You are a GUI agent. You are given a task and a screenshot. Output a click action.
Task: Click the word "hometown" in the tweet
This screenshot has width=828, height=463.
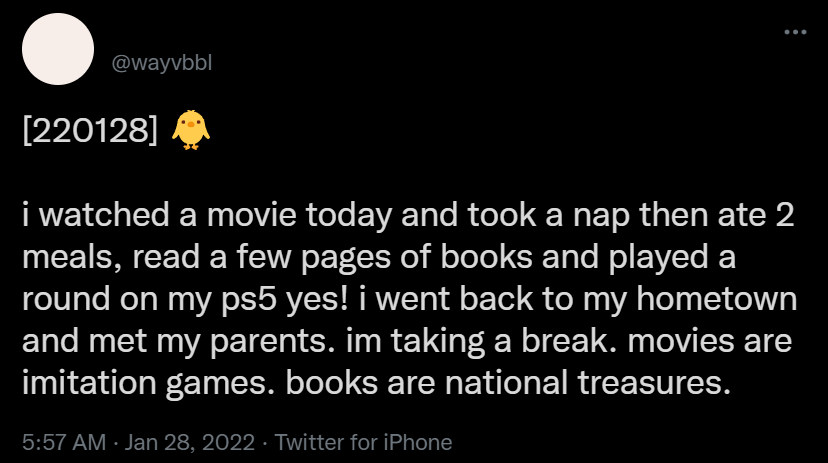716,299
